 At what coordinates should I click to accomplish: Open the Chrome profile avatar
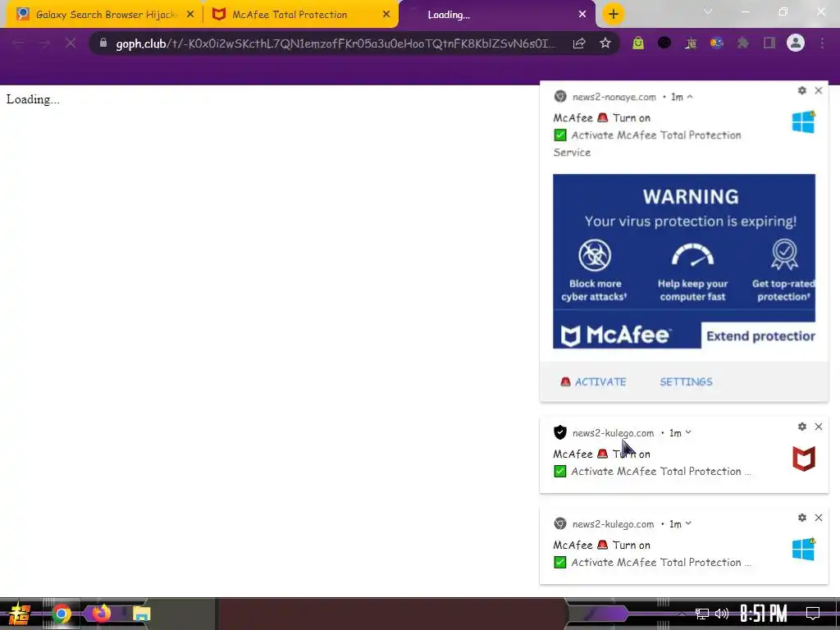796,43
